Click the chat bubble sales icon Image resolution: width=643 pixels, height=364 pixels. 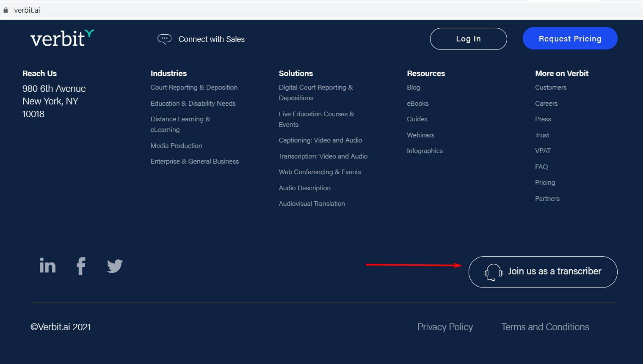164,39
